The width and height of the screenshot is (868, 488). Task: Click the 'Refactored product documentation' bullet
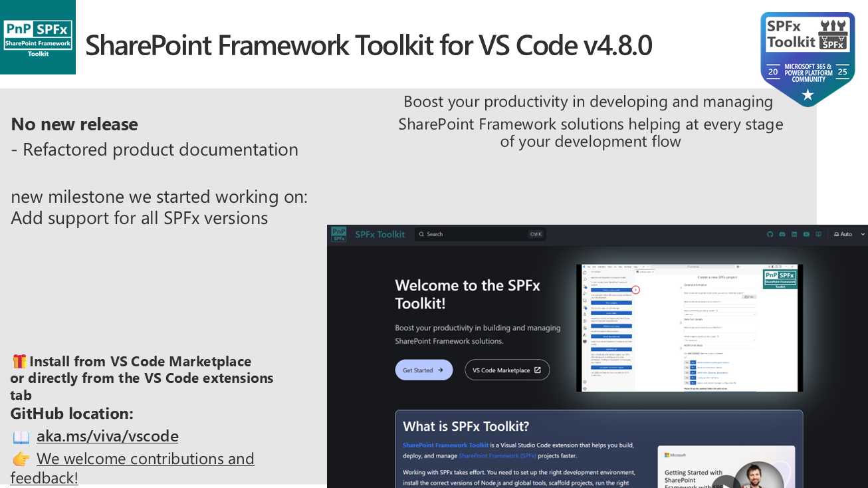[154, 150]
